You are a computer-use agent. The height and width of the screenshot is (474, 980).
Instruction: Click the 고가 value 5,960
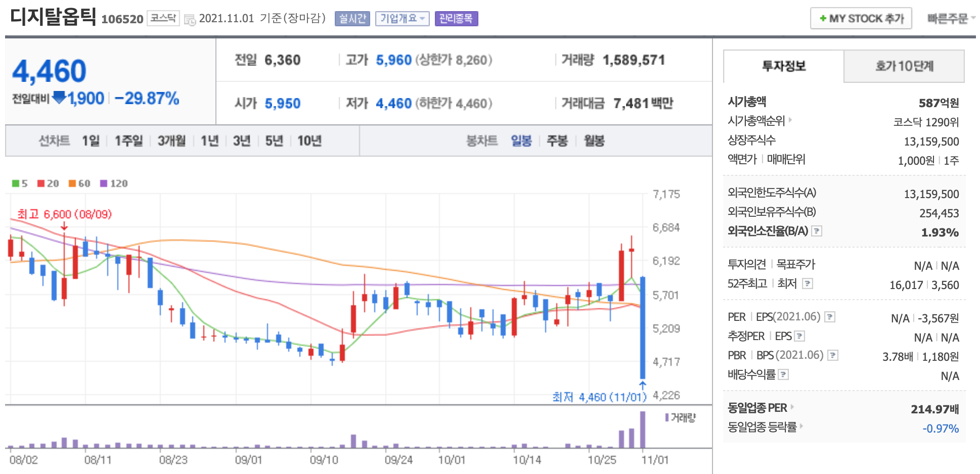pos(393,60)
